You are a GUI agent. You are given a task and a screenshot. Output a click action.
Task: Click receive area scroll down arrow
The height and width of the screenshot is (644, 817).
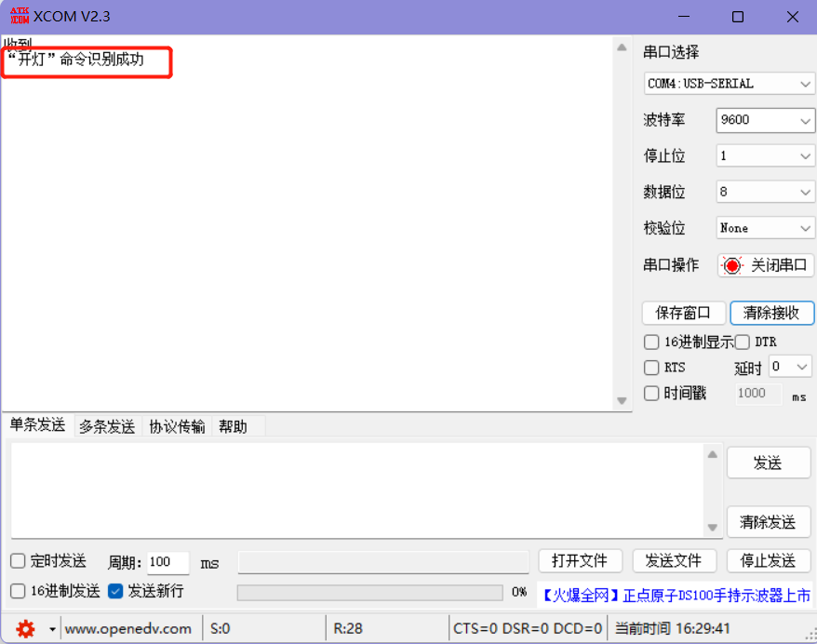622,401
